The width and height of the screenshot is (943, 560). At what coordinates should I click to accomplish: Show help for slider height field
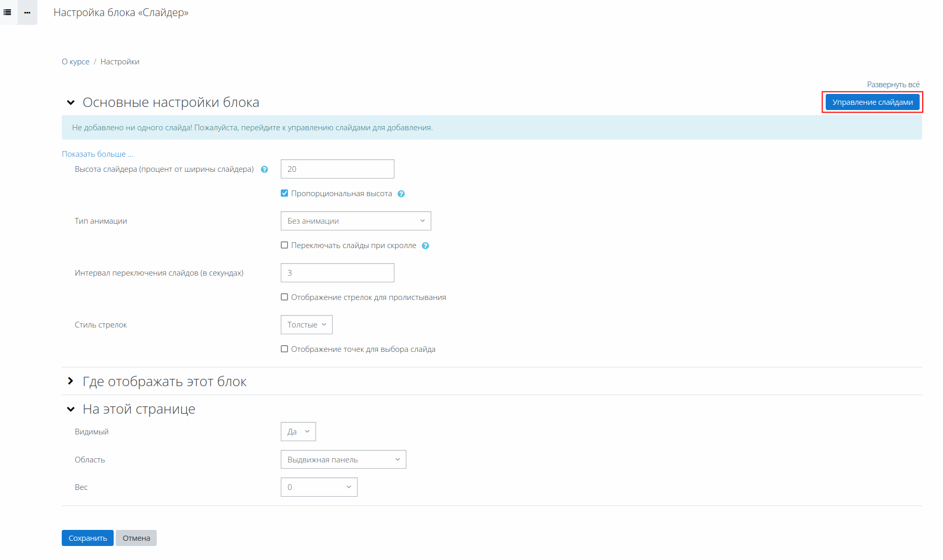[x=264, y=169]
